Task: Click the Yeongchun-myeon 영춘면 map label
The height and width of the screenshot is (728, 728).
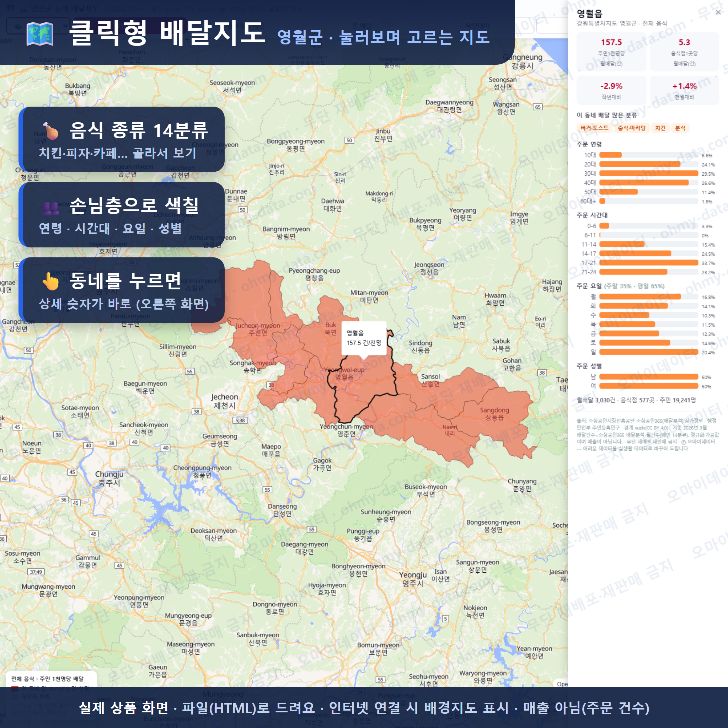Action: click(346, 430)
